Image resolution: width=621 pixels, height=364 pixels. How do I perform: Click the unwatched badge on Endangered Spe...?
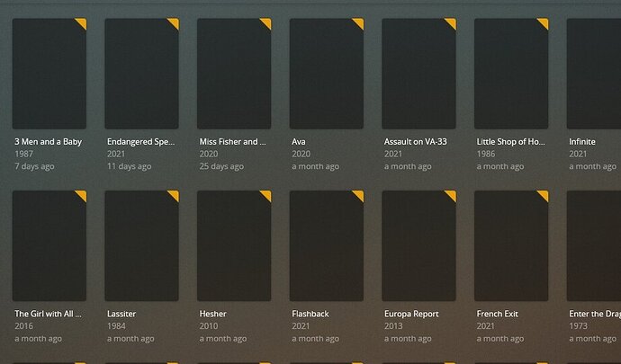tap(175, 22)
